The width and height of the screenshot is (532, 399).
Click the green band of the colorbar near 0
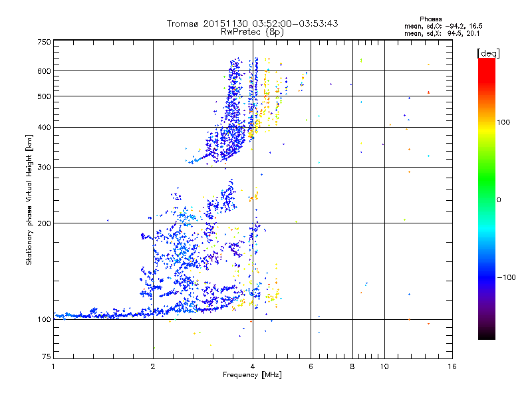tap(487, 199)
